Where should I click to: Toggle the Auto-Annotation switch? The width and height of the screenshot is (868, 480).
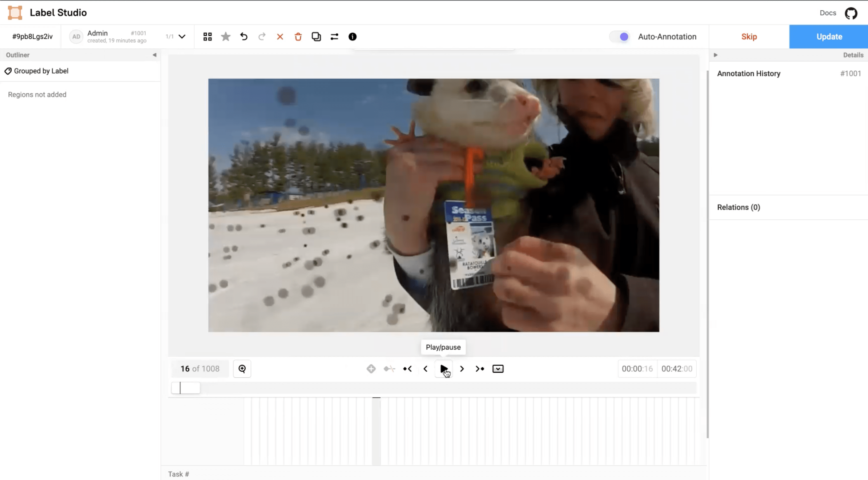pos(620,37)
